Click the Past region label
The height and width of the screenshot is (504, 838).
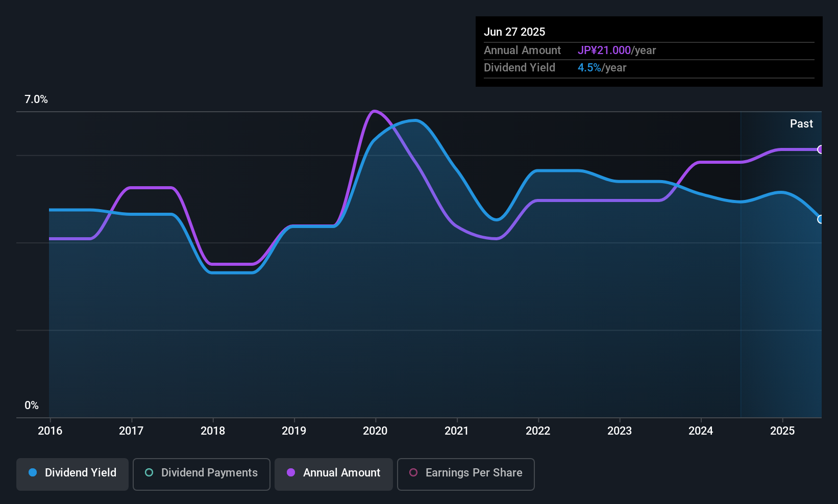pyautogui.click(x=801, y=123)
